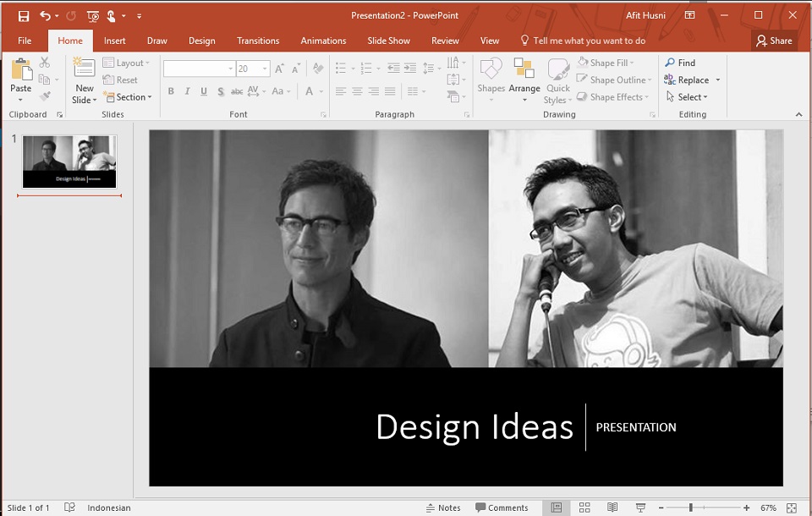
Task: Open the Shapes gallery
Action: [x=491, y=72]
